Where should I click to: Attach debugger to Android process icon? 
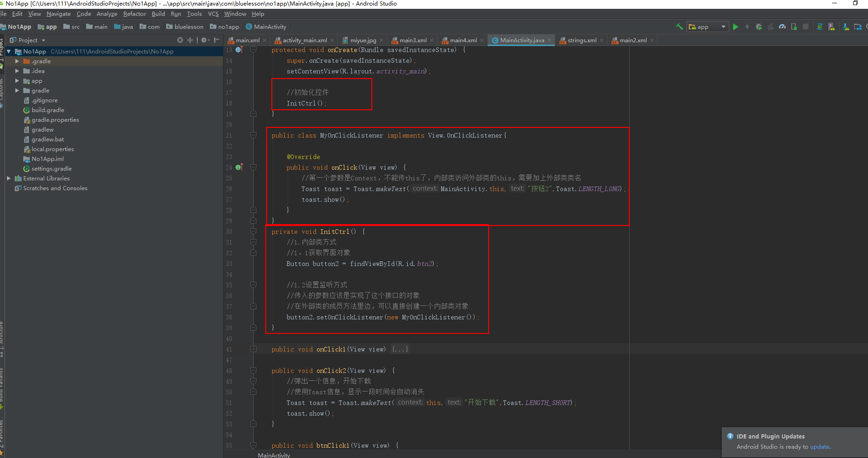click(794, 27)
